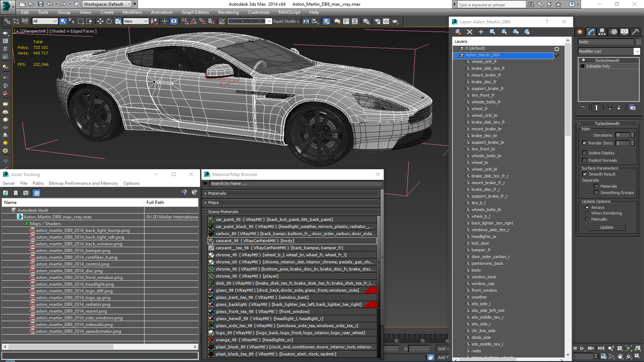Add selected objects to layer plus icon
Image resolution: width=644 pixels, height=362 pixels.
click(x=481, y=32)
